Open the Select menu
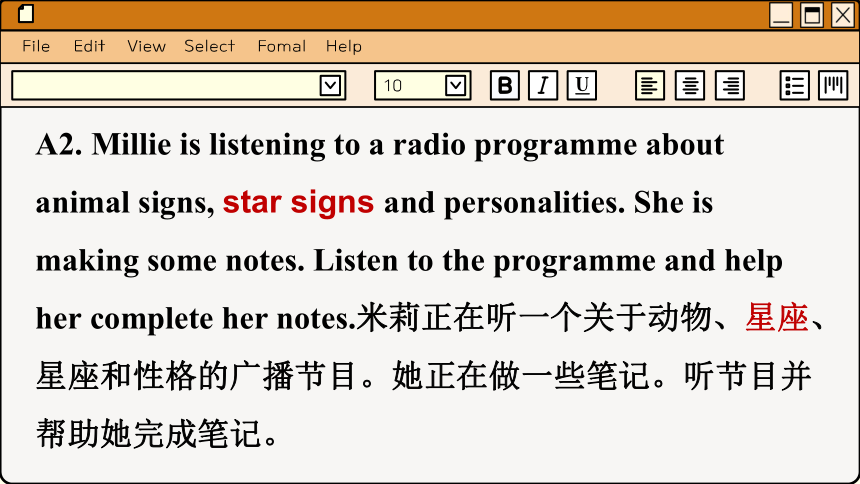 click(x=210, y=46)
